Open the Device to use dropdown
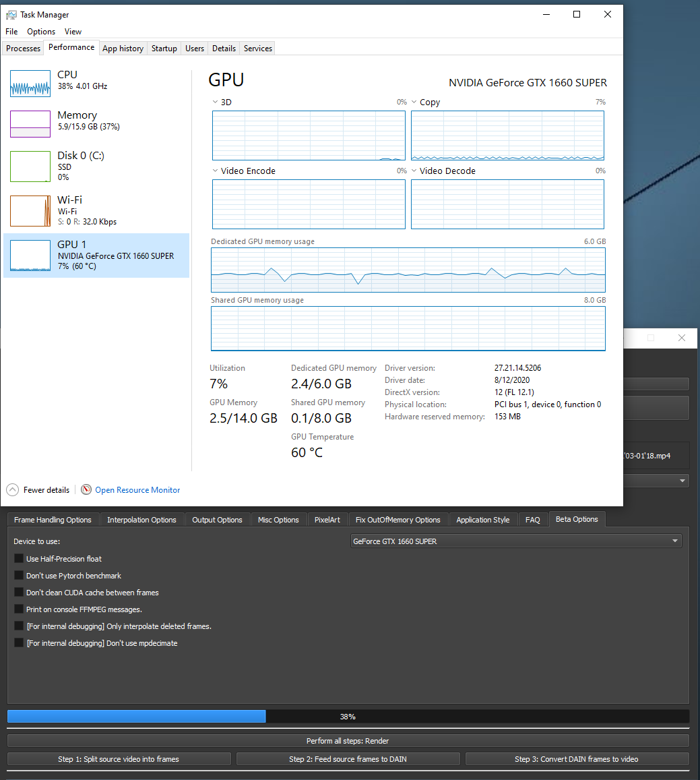Viewport: 700px width, 780px height. [x=516, y=541]
